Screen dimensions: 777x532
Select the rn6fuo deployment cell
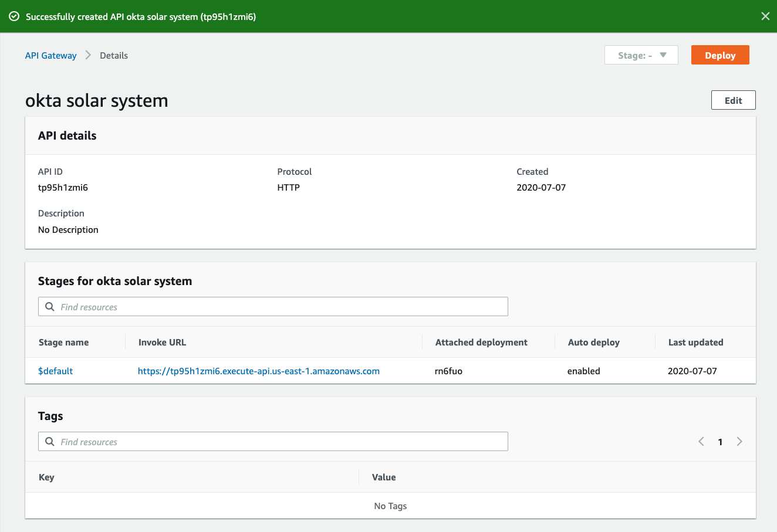pos(448,371)
